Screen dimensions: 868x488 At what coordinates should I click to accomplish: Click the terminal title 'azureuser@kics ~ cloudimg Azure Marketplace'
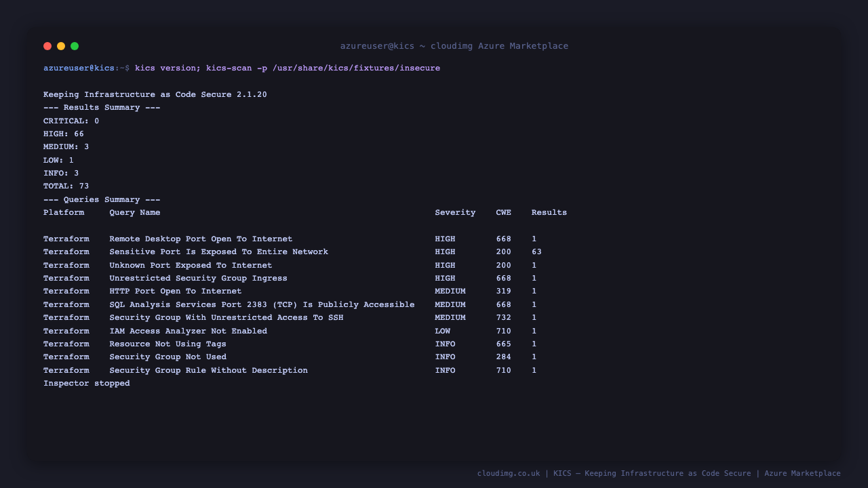pos(454,46)
